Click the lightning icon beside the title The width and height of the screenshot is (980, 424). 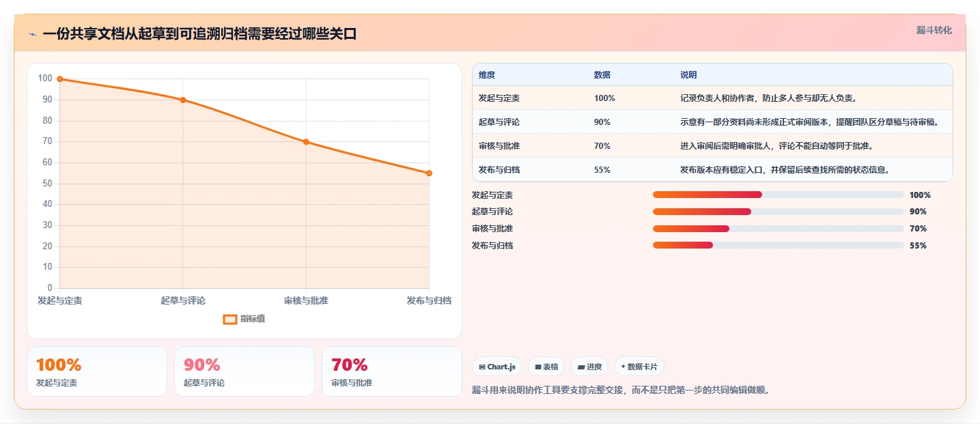pyautogui.click(x=32, y=34)
